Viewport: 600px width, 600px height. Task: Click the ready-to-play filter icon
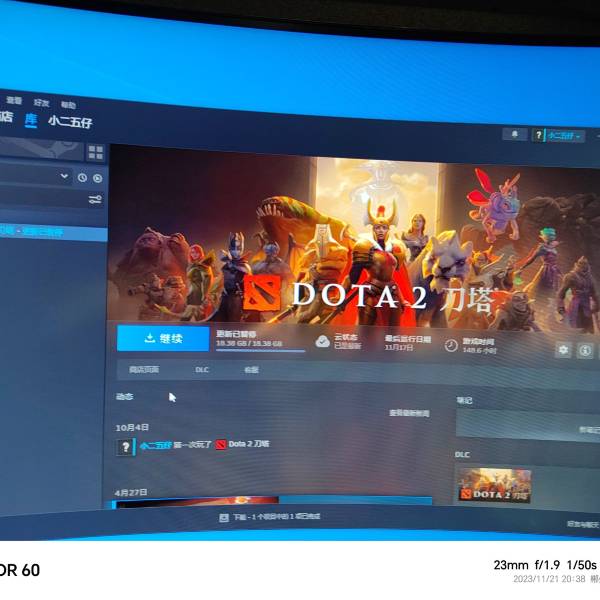coord(97,177)
